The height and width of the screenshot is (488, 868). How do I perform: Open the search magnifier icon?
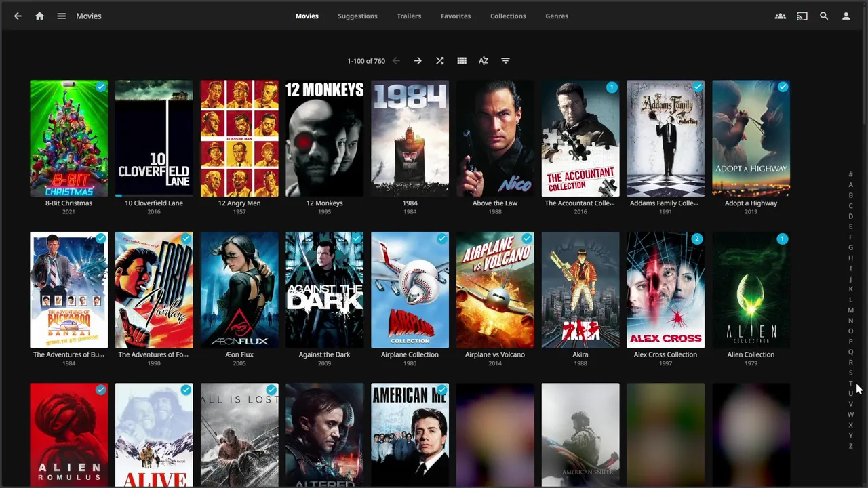pos(824,16)
